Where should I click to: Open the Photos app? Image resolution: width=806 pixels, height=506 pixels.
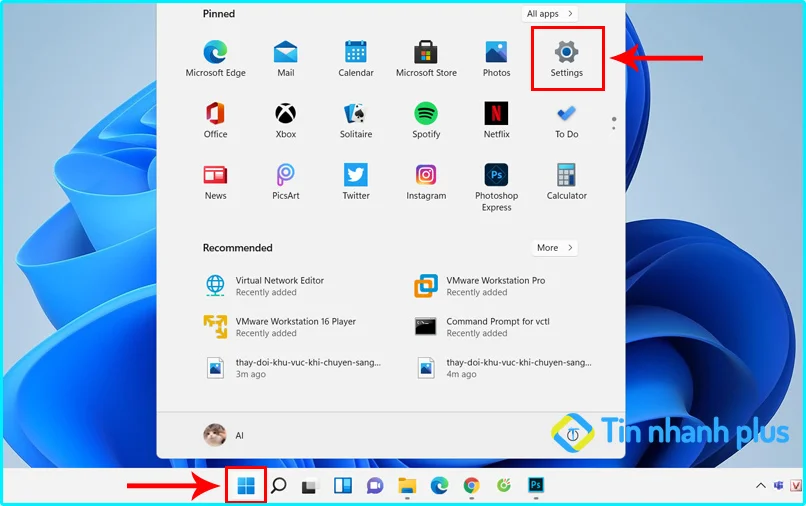pos(497,59)
